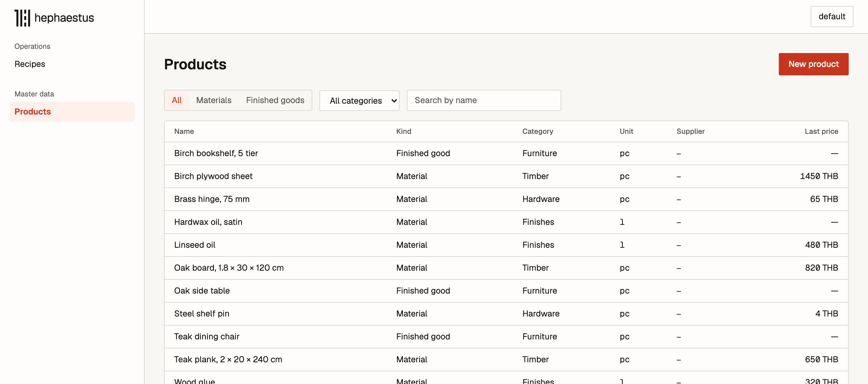Image resolution: width=868 pixels, height=384 pixels.
Task: Click Finishes category in Linseed oil row
Action: click(x=538, y=245)
